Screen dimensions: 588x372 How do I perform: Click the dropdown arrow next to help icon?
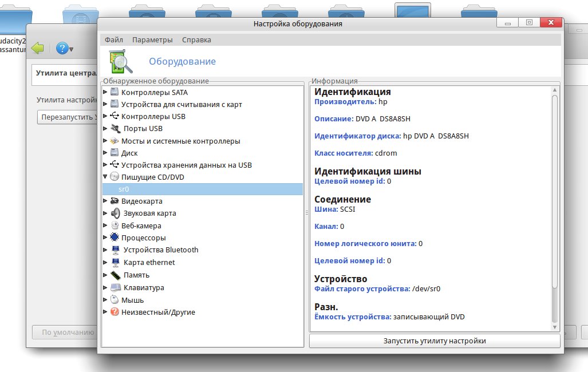pyautogui.click(x=71, y=49)
